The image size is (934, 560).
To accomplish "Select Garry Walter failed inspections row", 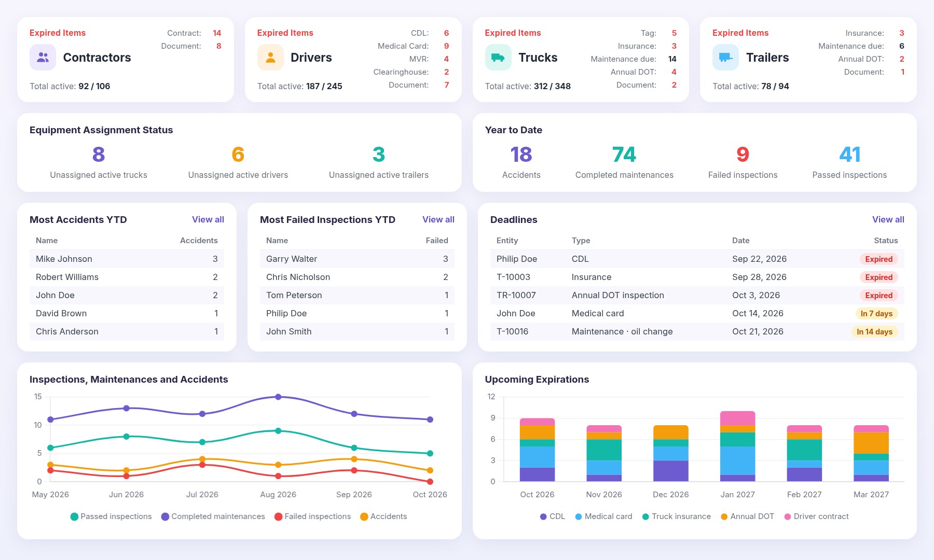I will click(357, 259).
